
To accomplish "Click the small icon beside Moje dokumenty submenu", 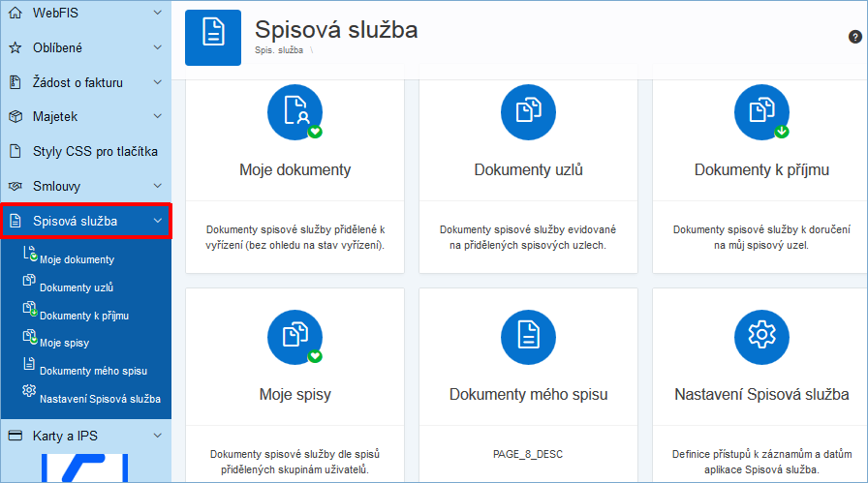I will click(30, 254).
